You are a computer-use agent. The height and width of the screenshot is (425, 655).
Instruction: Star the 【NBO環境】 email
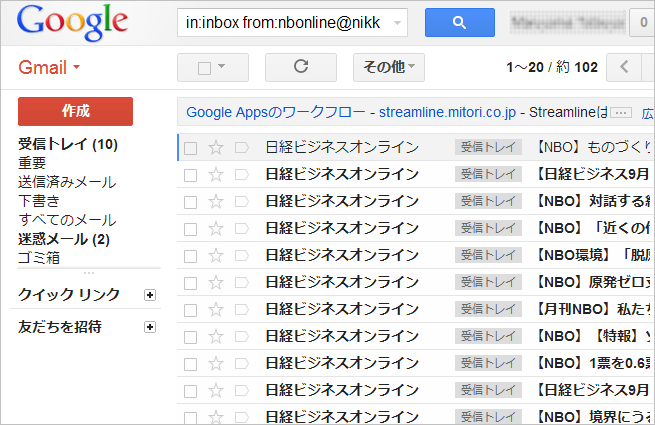[216, 256]
